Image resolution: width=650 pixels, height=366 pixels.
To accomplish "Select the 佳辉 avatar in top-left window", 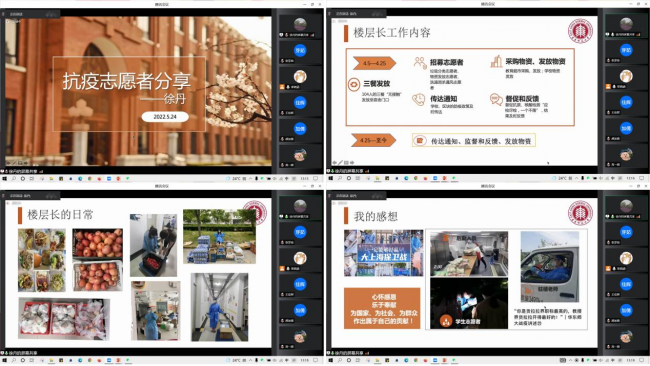I will (300, 102).
